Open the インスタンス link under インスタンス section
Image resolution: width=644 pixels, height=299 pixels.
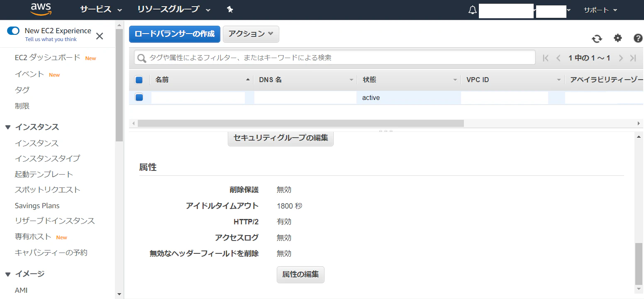point(37,143)
